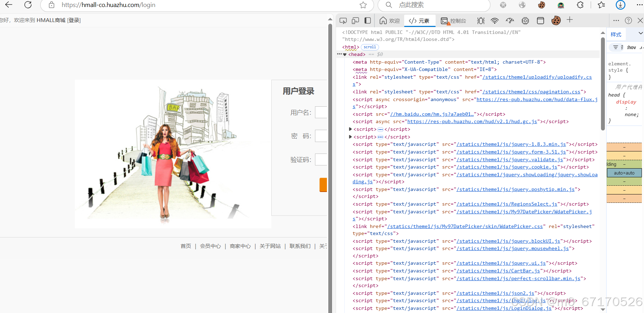Open the Performance tool
644x313 pixels.
pos(510,21)
